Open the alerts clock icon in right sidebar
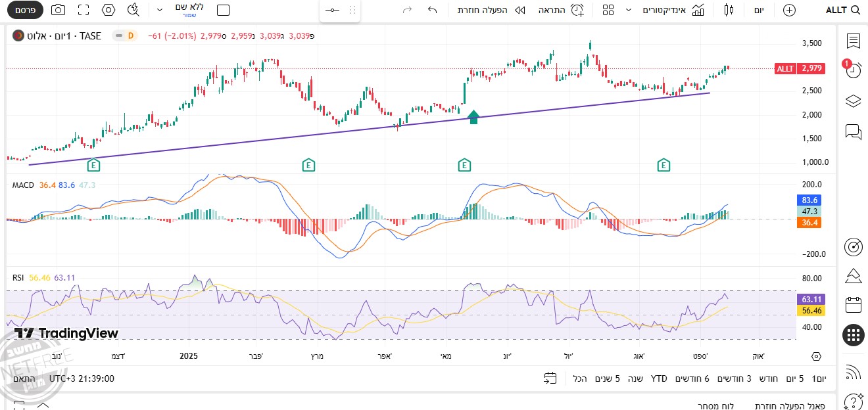 tap(853, 70)
